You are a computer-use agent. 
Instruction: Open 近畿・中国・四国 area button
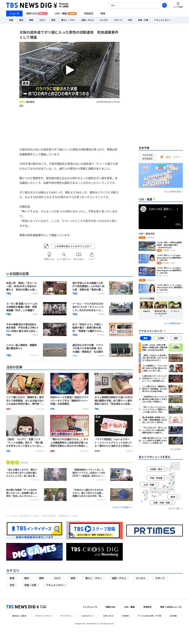162,503
